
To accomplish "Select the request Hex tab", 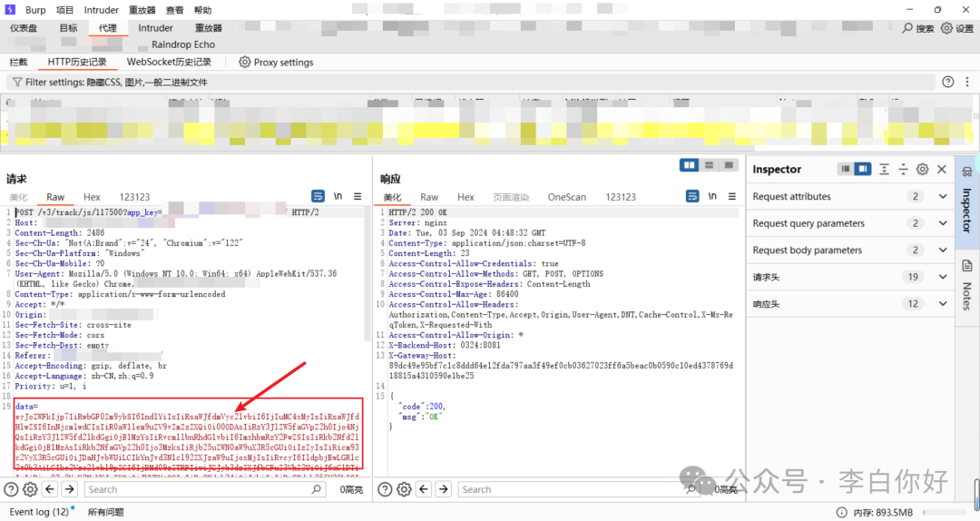I will (92, 197).
